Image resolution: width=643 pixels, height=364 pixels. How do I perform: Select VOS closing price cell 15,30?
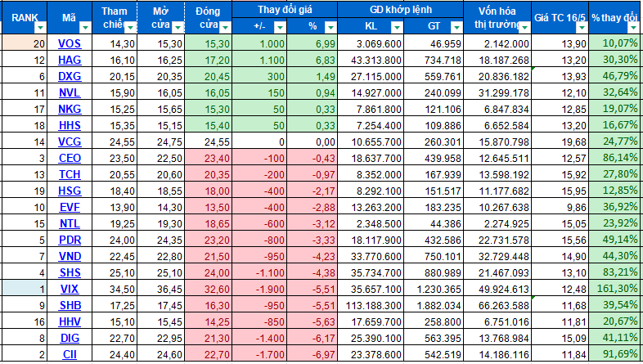click(209, 43)
